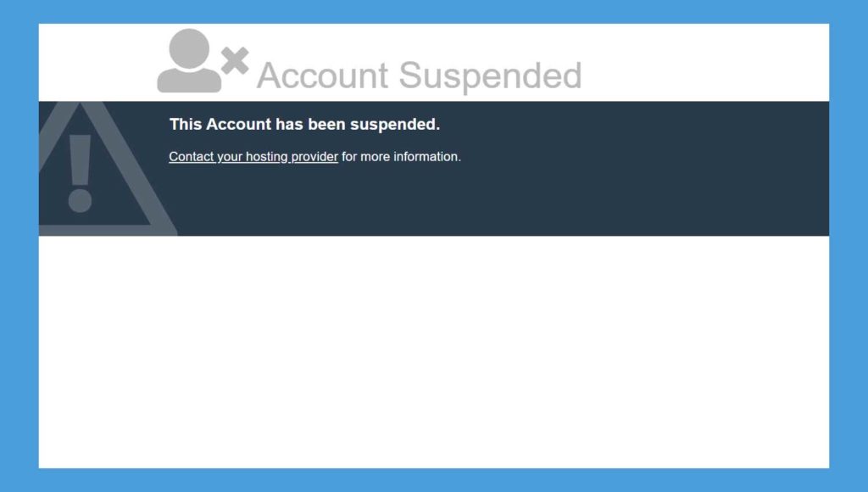Click the blue strip below the white page
Viewport: 868px width, 492px height.
tap(434, 480)
